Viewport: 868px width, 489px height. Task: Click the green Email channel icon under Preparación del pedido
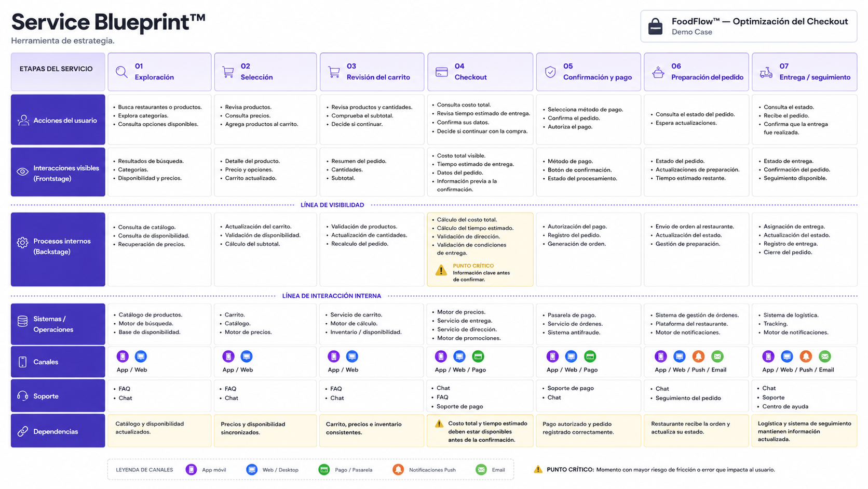point(717,356)
